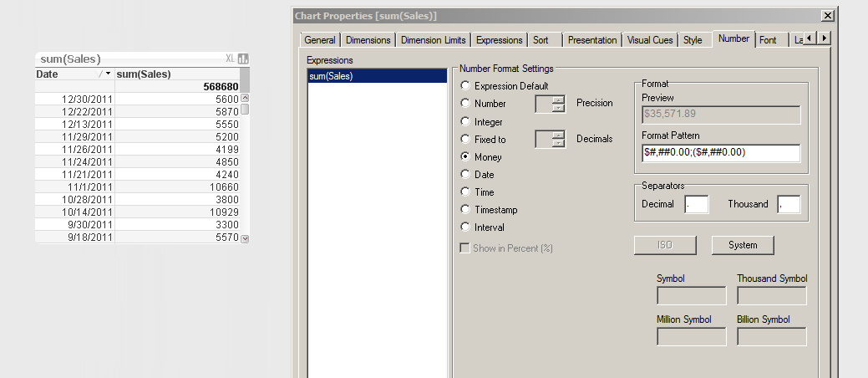Select the Integer radio button
The width and height of the screenshot is (868, 378).
[465, 121]
